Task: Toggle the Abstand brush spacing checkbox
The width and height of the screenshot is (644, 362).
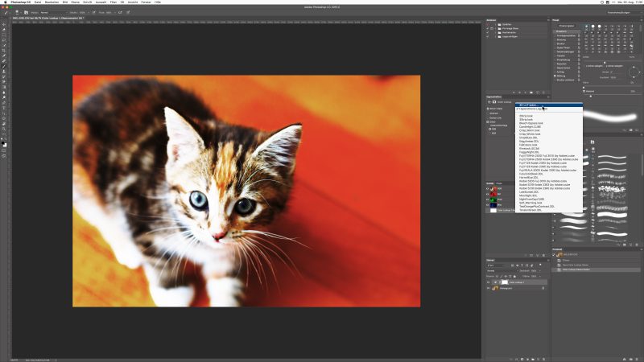Action: click(x=584, y=91)
